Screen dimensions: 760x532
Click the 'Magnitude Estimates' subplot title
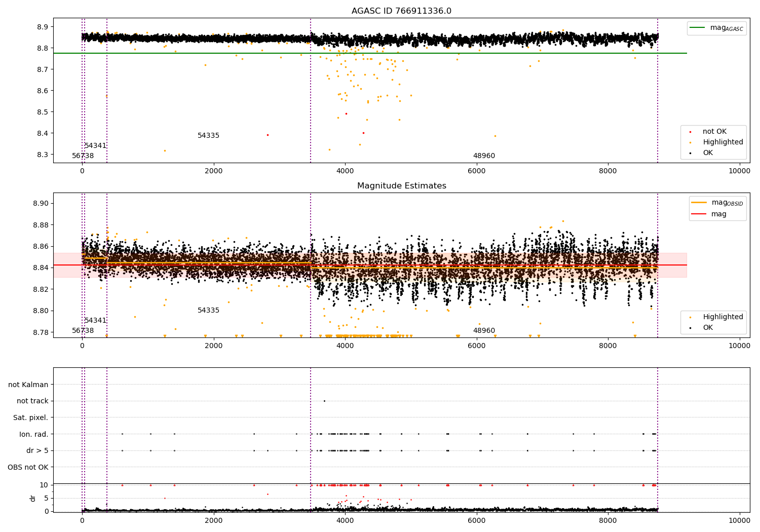pos(401,186)
